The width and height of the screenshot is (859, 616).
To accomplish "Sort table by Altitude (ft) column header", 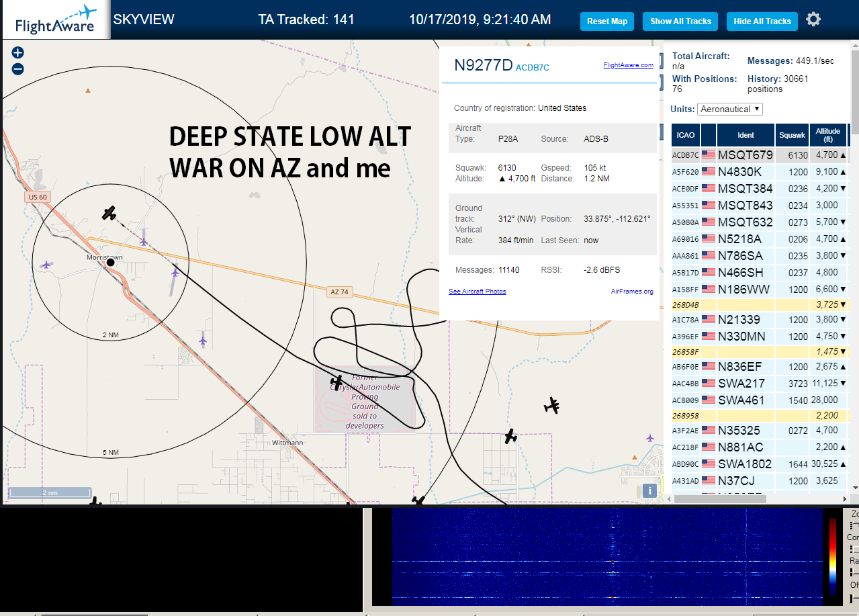I will click(828, 135).
